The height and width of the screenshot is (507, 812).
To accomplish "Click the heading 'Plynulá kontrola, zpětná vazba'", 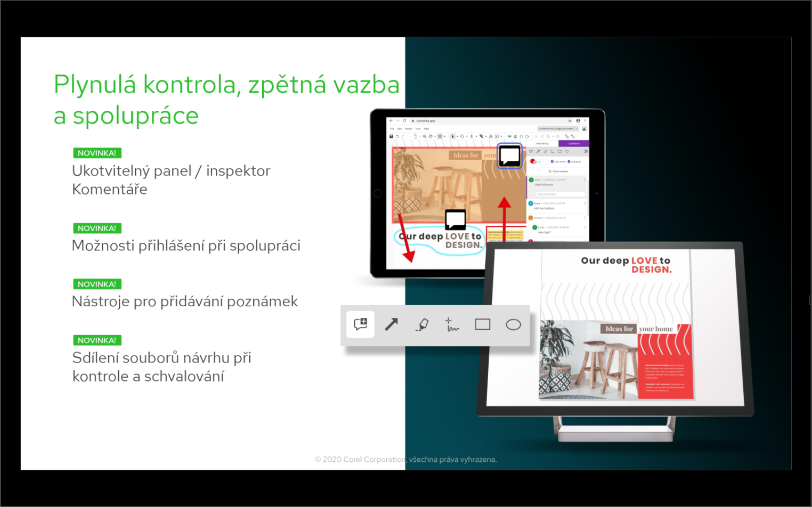I will [227, 85].
